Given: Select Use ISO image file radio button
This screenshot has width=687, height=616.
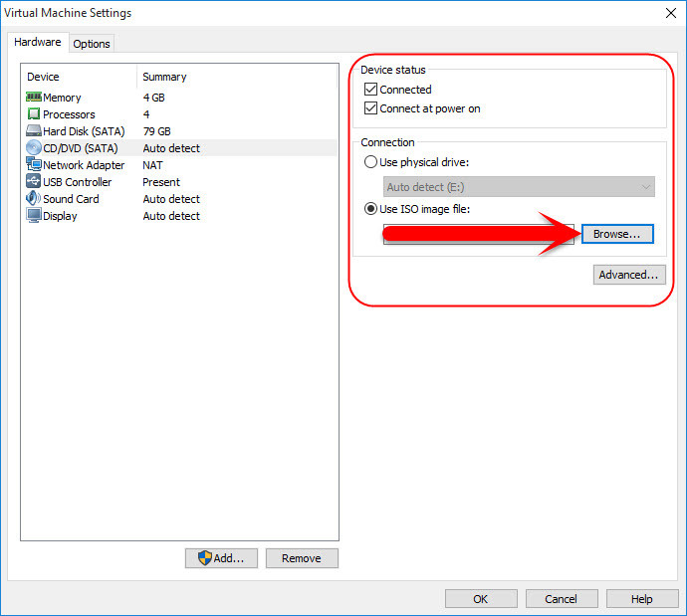Looking at the screenshot, I should pos(370,209).
